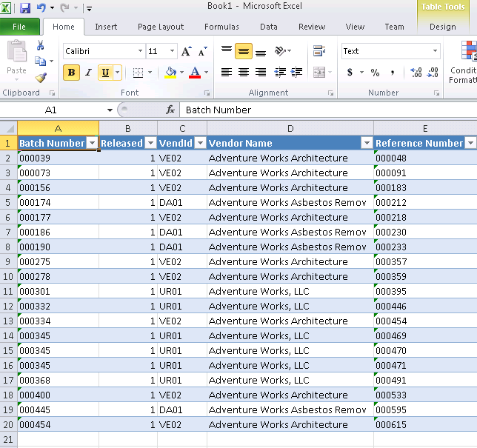Open Number dialog launcher
Screen dimensions: 477x448
[437, 93]
